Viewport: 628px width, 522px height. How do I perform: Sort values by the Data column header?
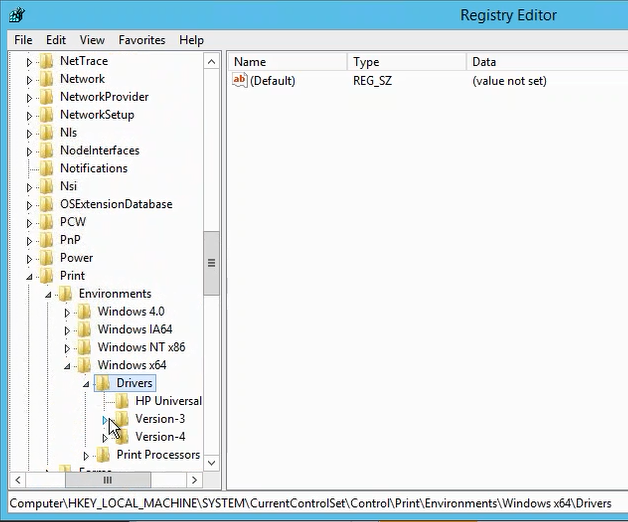pos(547,62)
